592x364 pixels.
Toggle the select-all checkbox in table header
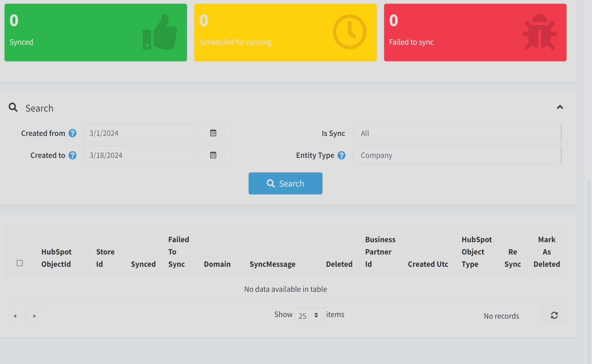coord(20,263)
